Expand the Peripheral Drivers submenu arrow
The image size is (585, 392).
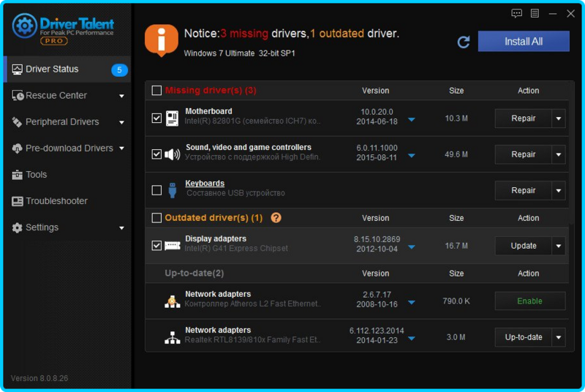click(121, 122)
